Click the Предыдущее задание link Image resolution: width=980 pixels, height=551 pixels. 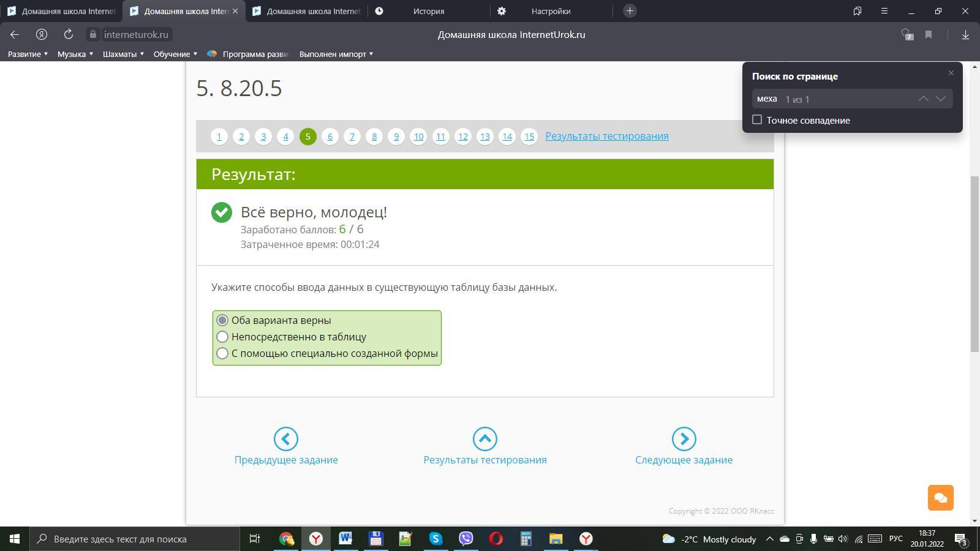coord(286,460)
